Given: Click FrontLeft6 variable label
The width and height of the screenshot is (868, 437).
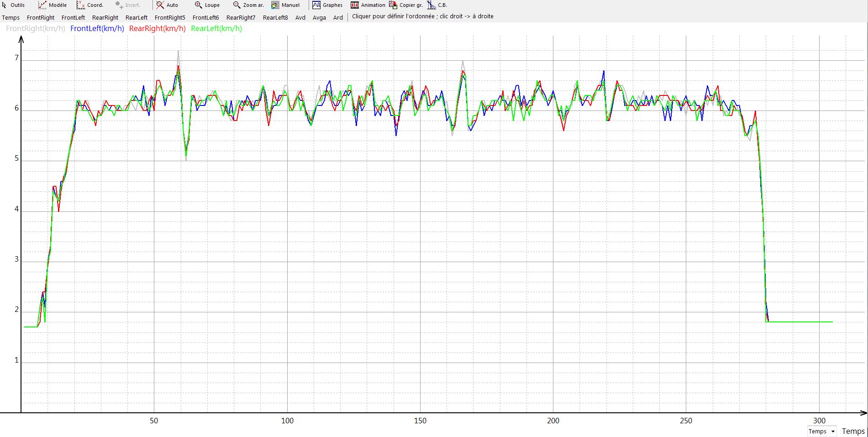Looking at the screenshot, I should click(x=205, y=17).
